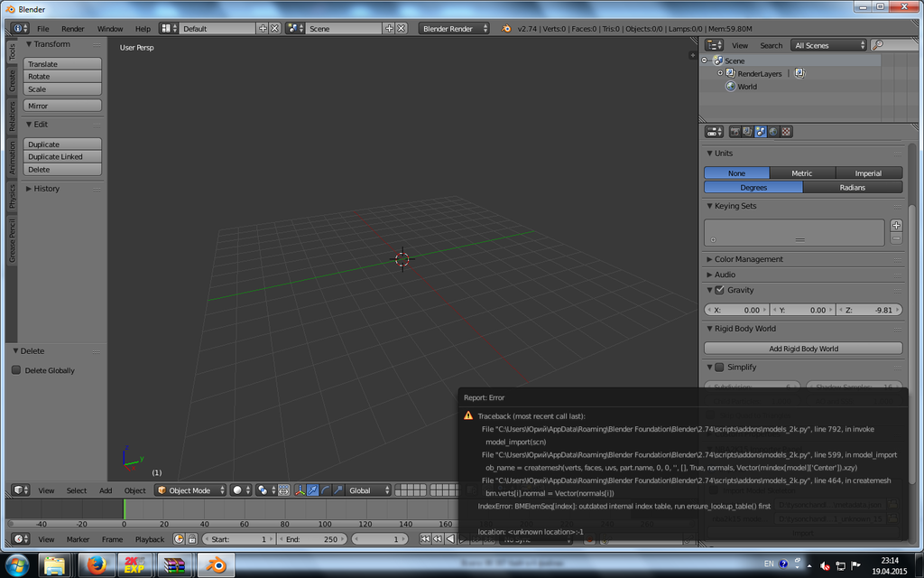Click the play reverse timeline button
The image size is (924, 578).
[x=450, y=539]
